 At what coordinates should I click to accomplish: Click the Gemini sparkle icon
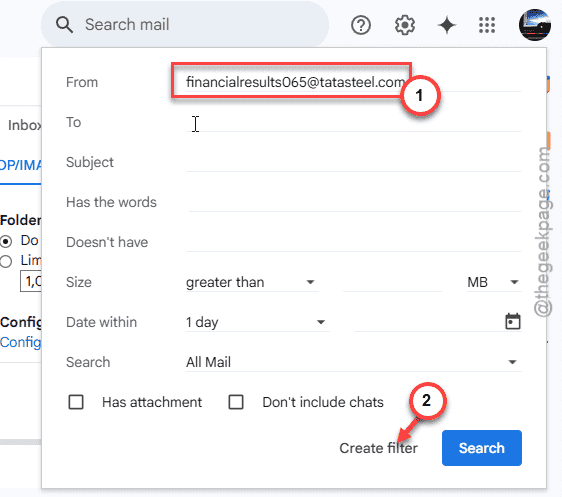[447, 25]
